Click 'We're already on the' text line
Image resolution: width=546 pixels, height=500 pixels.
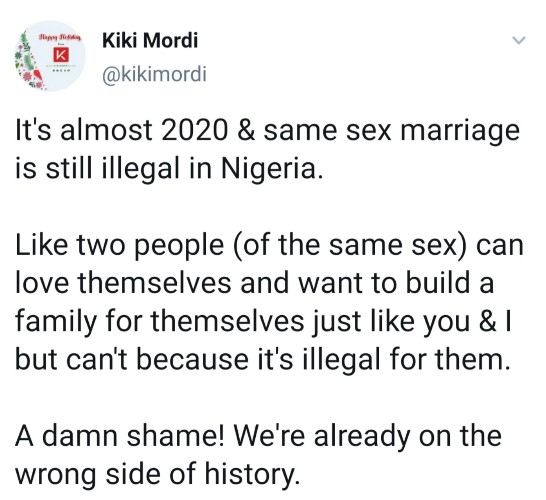pyautogui.click(x=367, y=436)
